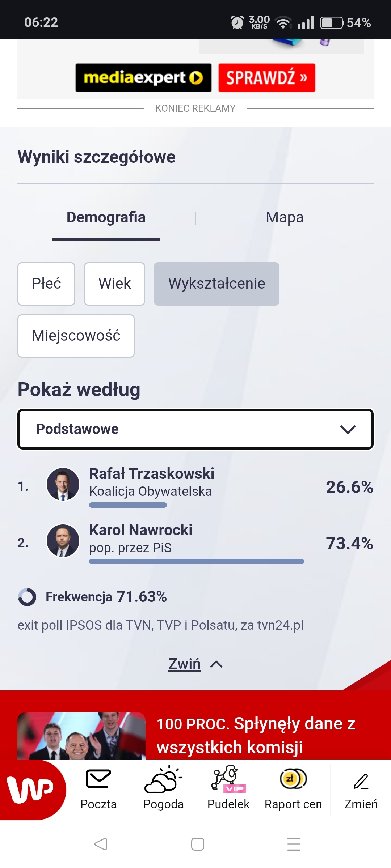Screen dimensions: 391x868
Task: Open the Podstawowe dropdown
Action: point(195,429)
